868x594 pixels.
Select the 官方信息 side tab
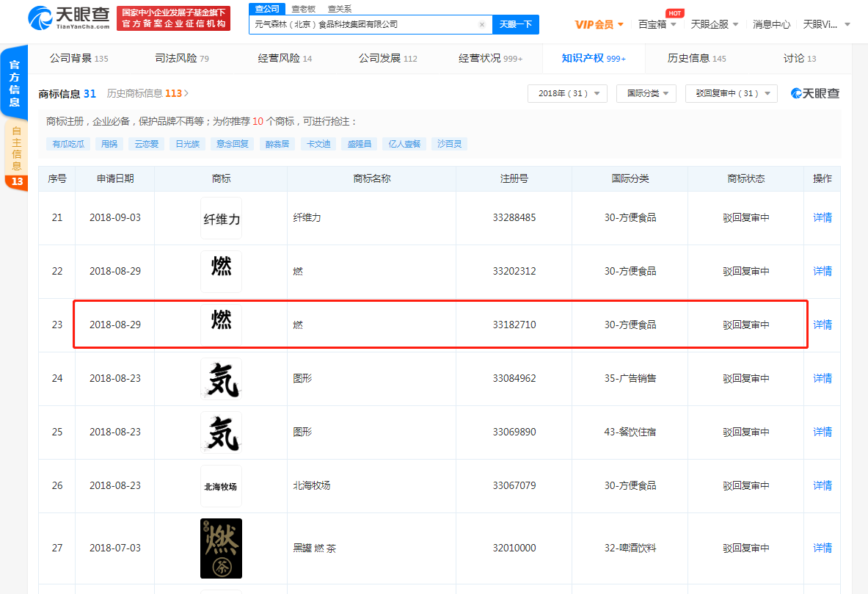tap(15, 82)
